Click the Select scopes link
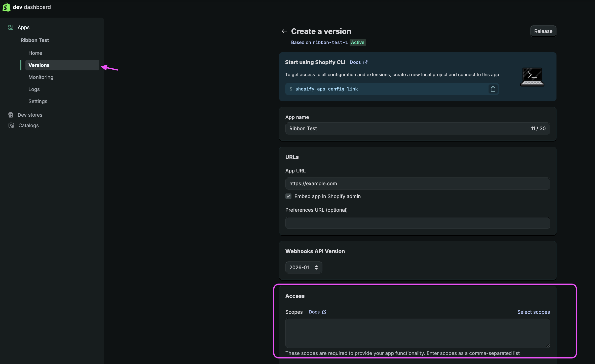 [x=533, y=312]
